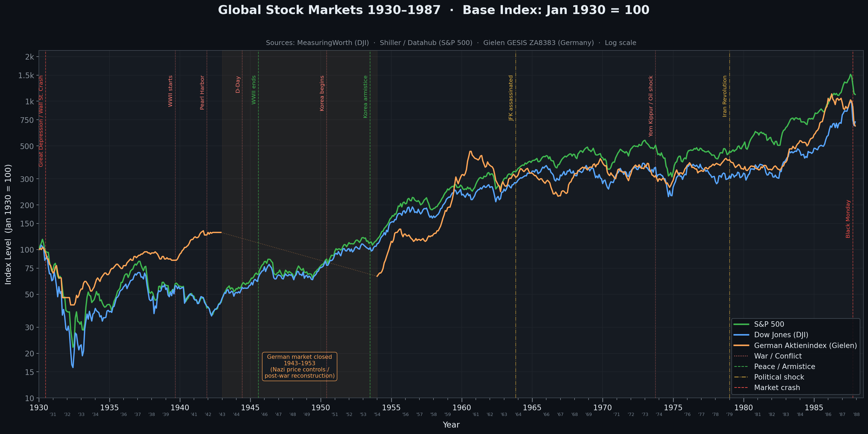Click the WWII starts event label
The width and height of the screenshot is (868, 434).
pyautogui.click(x=170, y=91)
